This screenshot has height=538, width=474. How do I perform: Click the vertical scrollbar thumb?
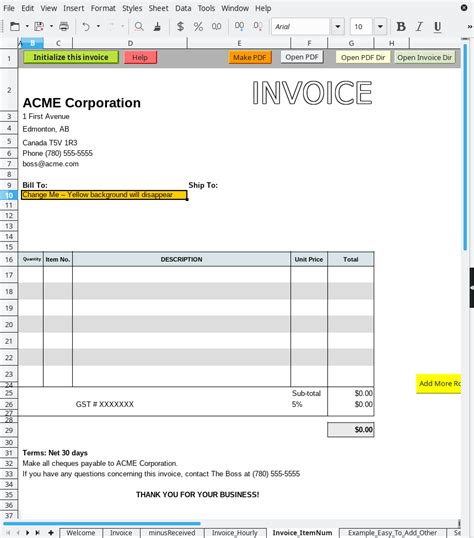pyautogui.click(x=465, y=146)
